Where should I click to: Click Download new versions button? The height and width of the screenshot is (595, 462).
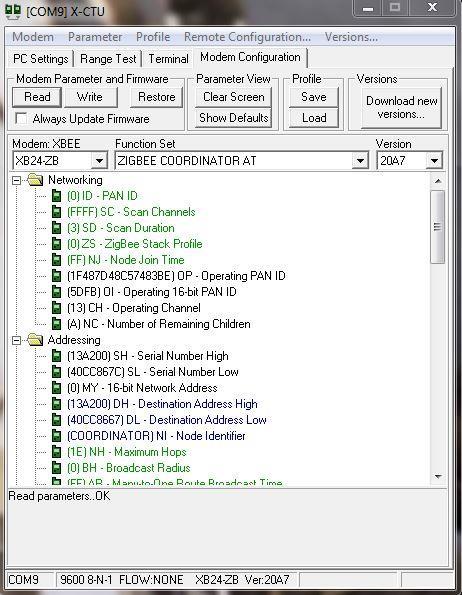[402, 108]
